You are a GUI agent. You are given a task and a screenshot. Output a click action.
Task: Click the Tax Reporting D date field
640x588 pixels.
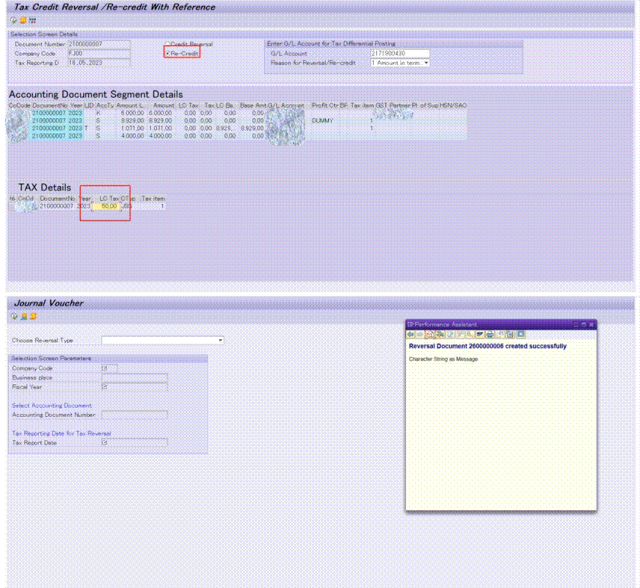pyautogui.click(x=99, y=63)
